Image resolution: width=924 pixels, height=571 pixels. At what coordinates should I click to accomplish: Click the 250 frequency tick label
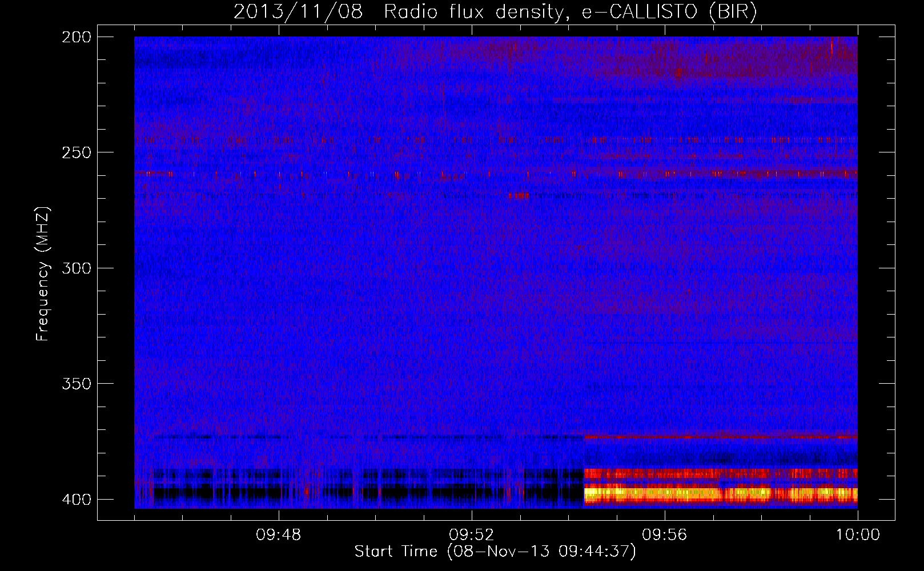tap(77, 152)
